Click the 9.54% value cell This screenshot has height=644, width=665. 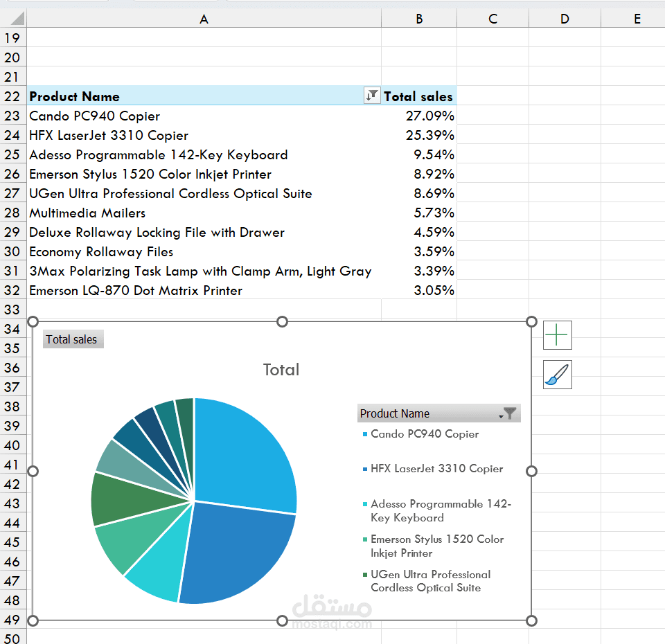pyautogui.click(x=419, y=154)
